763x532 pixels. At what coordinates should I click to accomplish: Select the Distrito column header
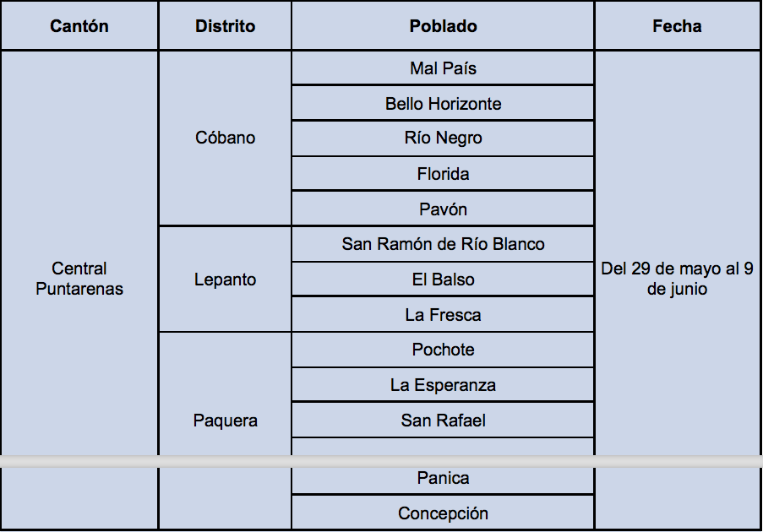[x=226, y=26]
